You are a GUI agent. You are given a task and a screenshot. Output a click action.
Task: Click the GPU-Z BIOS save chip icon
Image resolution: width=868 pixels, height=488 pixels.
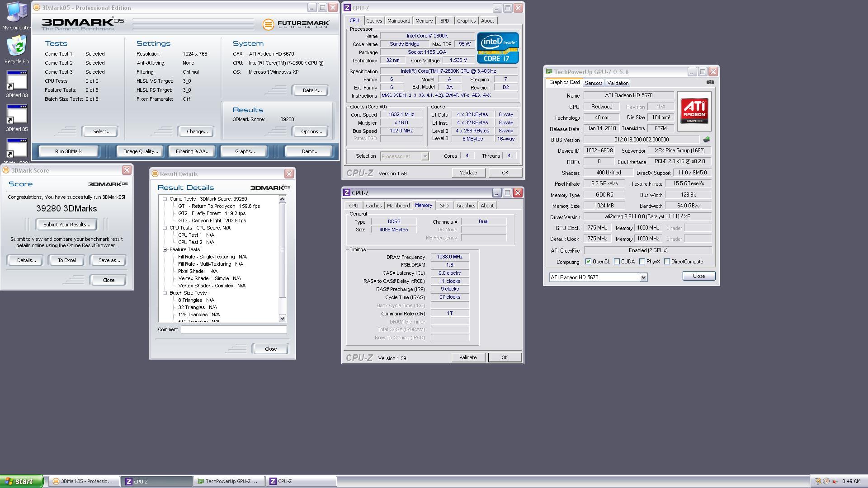(x=707, y=140)
